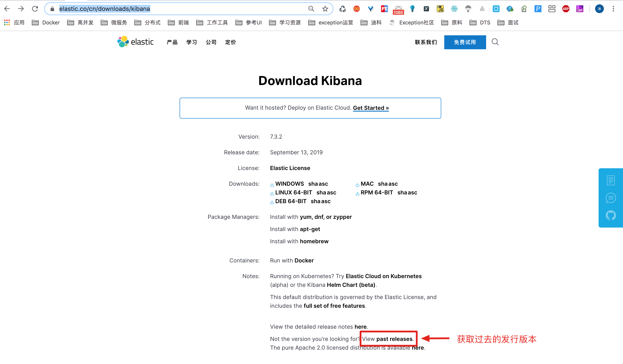Open the 分布式 bookmarks folder
This screenshot has width=623, height=364.
(148, 22)
